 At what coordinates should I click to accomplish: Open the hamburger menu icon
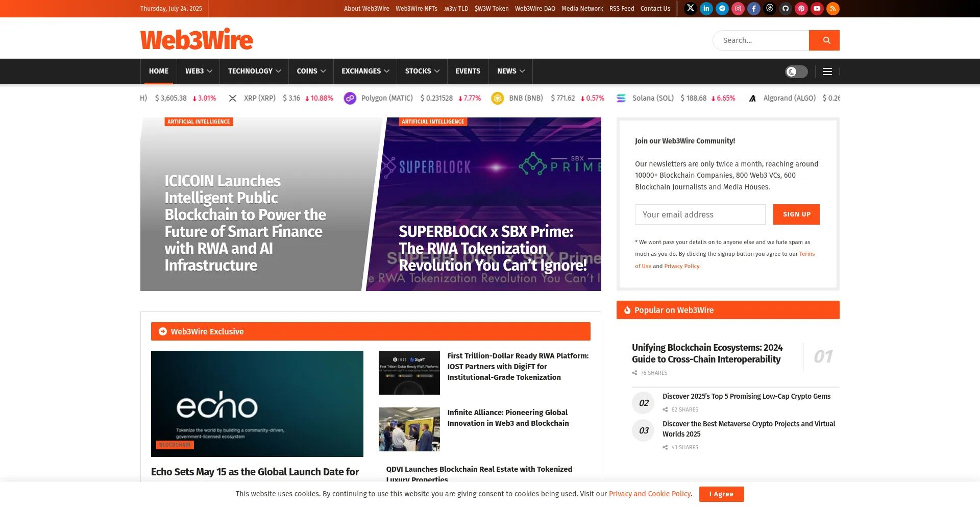tap(827, 71)
